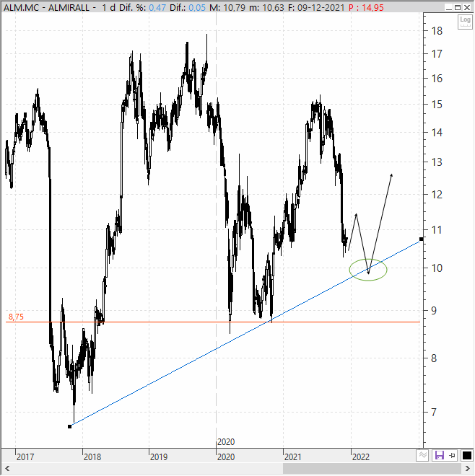Click the 2021 year label on axis
This screenshot has width=475, height=476.
(x=292, y=457)
